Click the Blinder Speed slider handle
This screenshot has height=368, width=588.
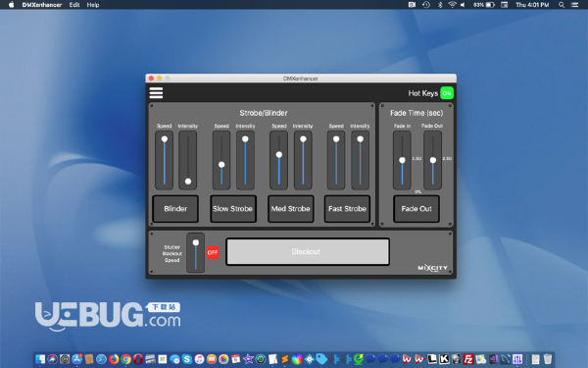[x=165, y=139]
